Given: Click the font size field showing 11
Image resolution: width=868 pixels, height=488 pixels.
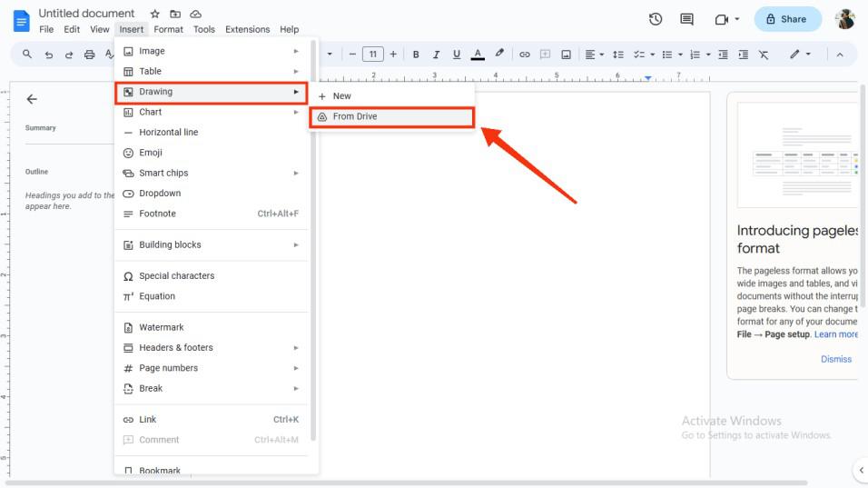Looking at the screenshot, I should [372, 55].
